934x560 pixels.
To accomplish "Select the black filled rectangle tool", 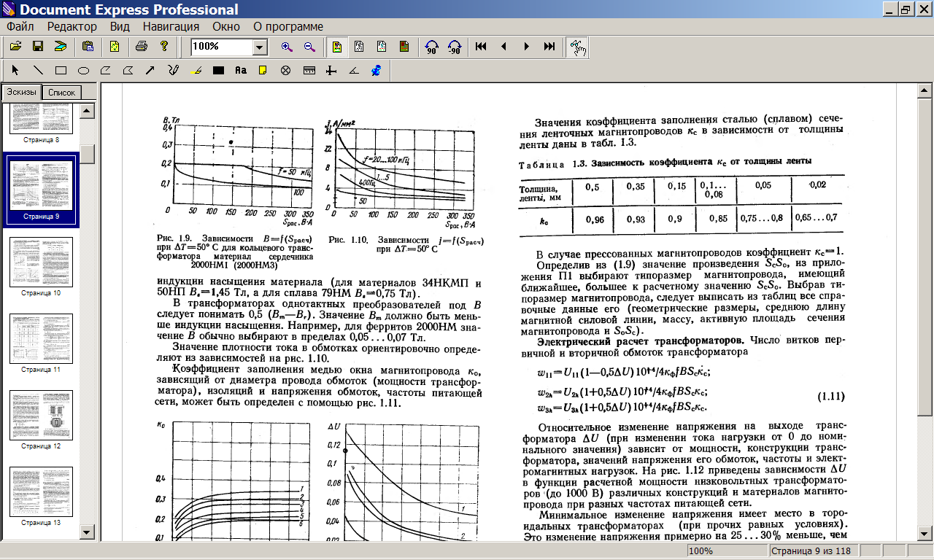I will coord(218,71).
